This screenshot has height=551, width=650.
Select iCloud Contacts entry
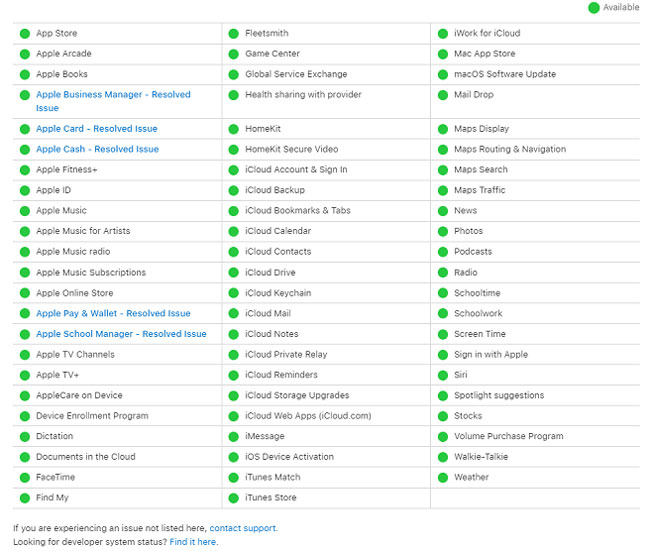tap(278, 252)
